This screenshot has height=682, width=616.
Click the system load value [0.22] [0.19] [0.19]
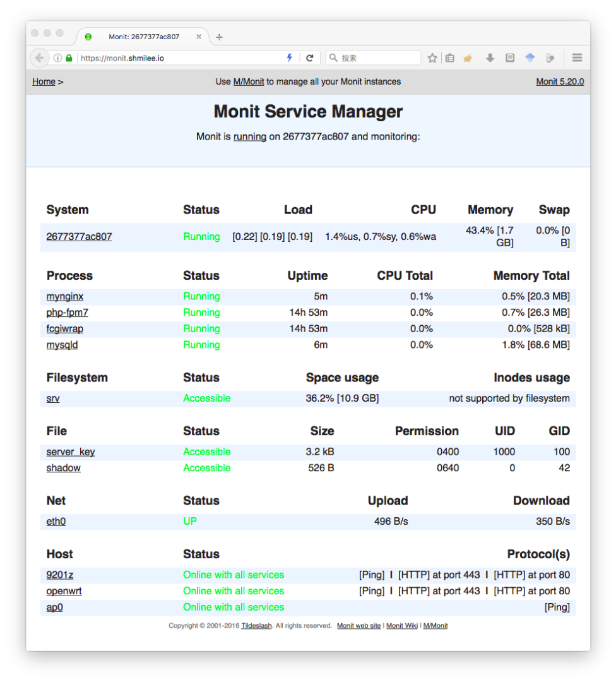[272, 237]
